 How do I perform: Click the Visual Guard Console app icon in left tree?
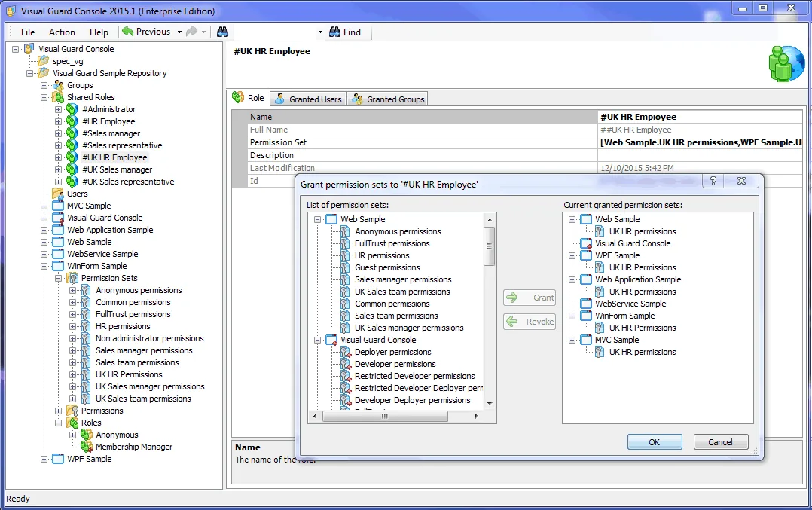coord(59,218)
